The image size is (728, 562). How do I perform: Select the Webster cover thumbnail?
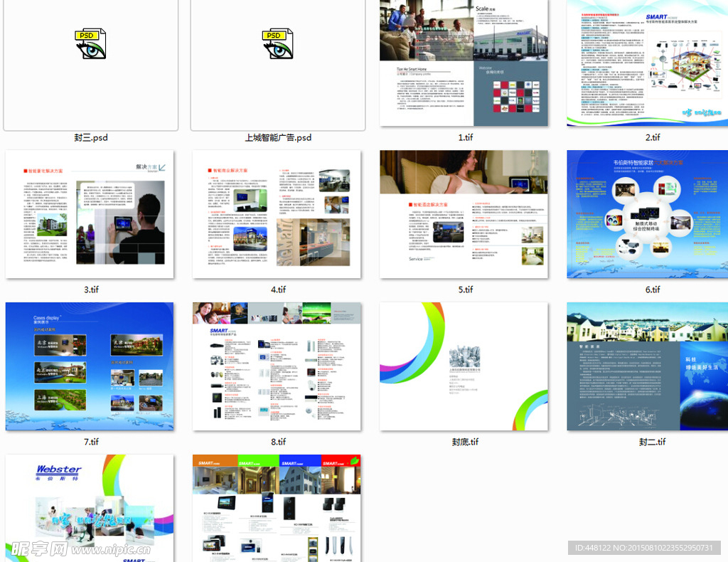[x=90, y=508]
